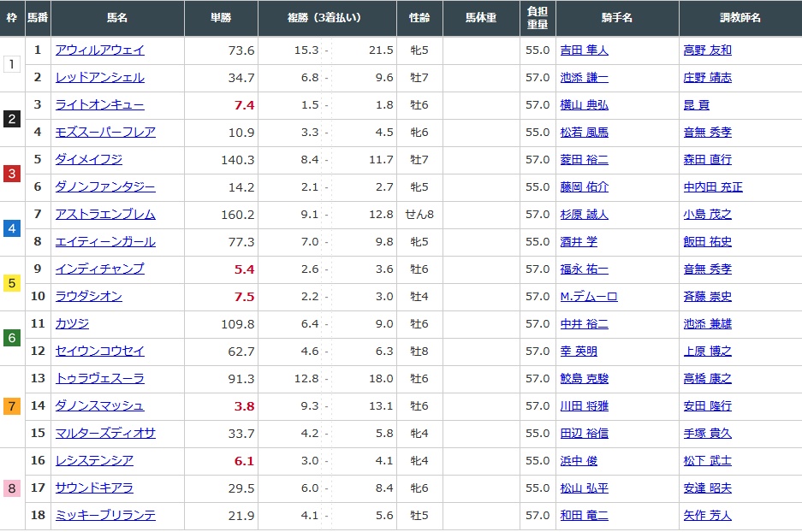Open trainer 中内田 充正 page
The width and height of the screenshot is (802, 532).
click(x=713, y=187)
